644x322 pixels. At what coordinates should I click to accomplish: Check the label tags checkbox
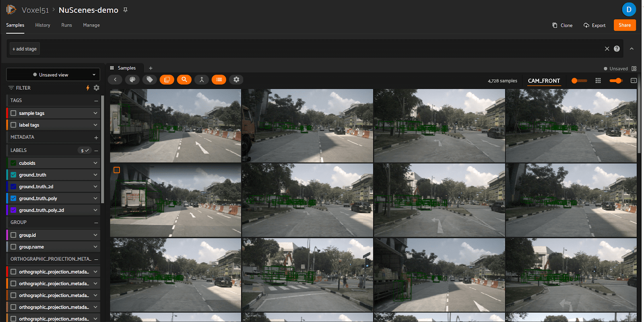pyautogui.click(x=13, y=125)
